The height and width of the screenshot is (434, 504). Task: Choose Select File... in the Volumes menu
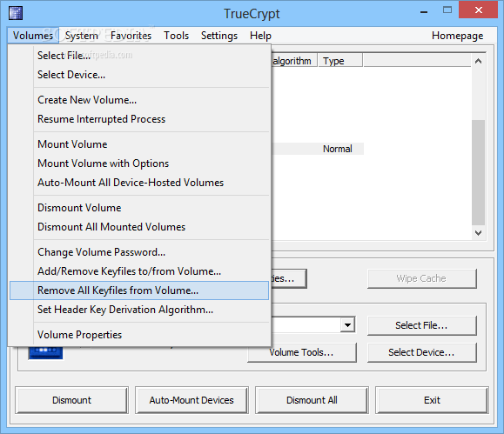tap(139, 56)
